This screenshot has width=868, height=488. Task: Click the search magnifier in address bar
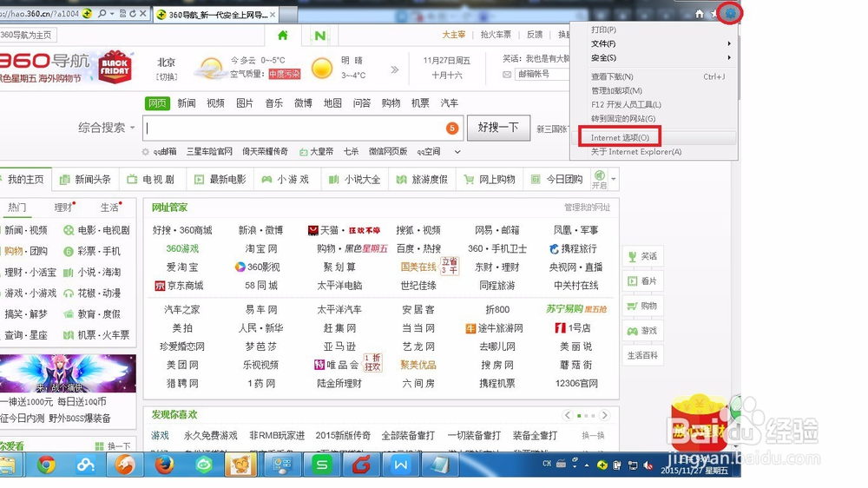pos(102,13)
